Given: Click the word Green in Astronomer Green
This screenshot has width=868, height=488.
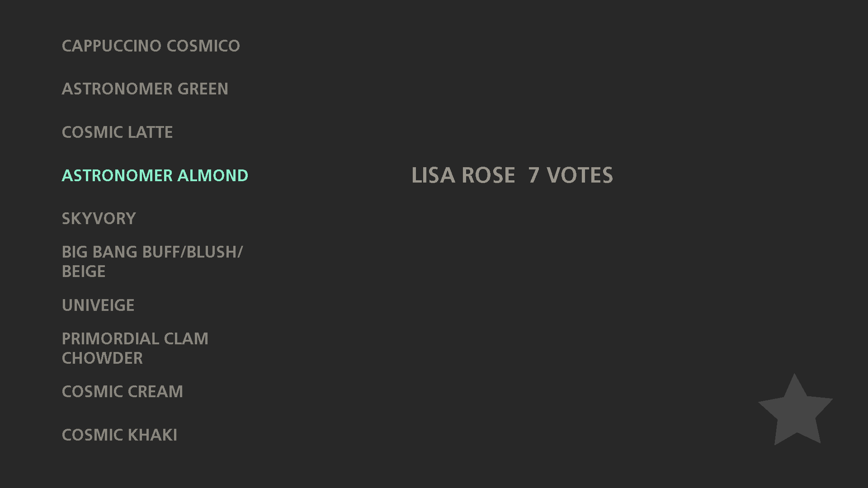Looking at the screenshot, I should coord(203,89).
